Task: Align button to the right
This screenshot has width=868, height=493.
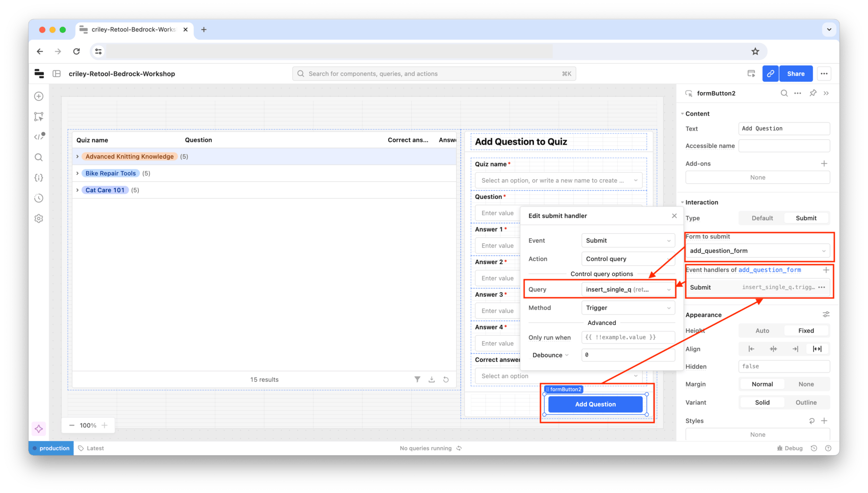Action: (795, 349)
